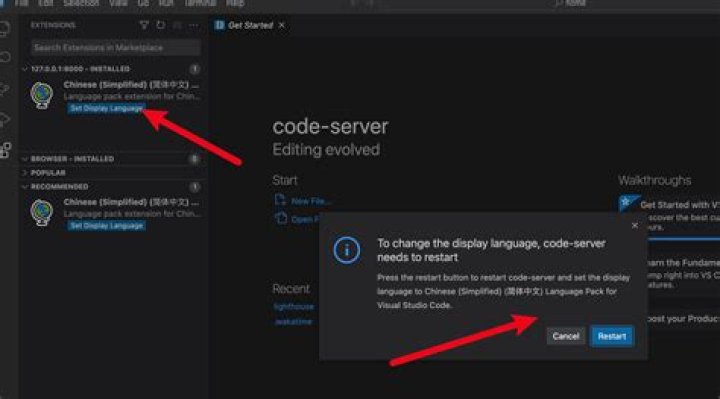Open the Extensions view icon
The image size is (720, 399).
point(5,150)
